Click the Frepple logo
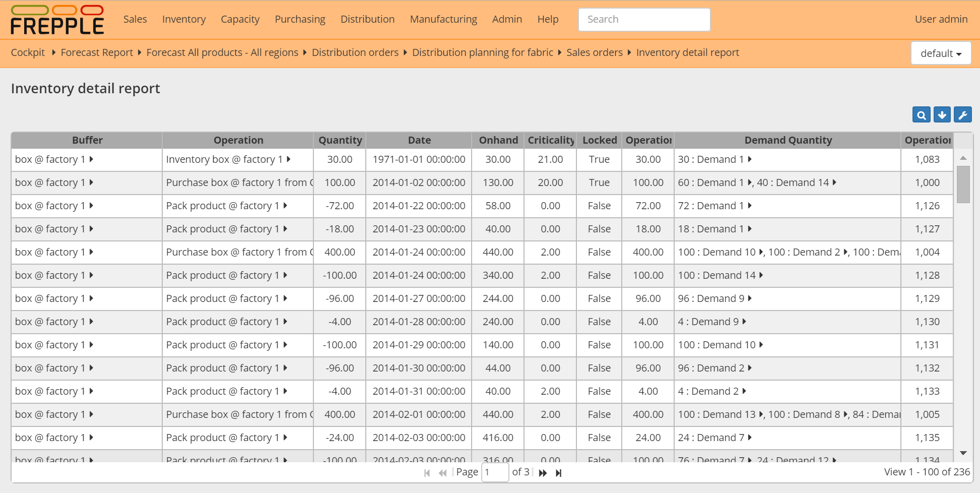The width and height of the screenshot is (980, 493). pos(57,20)
